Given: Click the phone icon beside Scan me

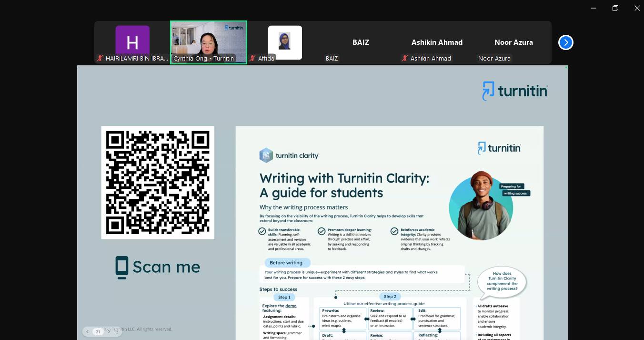Looking at the screenshot, I should click(122, 268).
